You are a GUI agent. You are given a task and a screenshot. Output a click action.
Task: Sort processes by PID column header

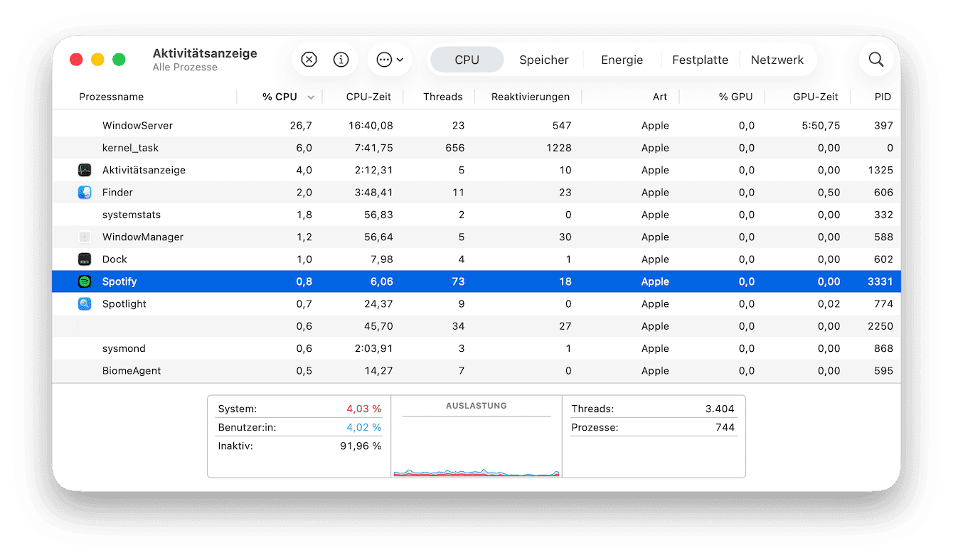click(882, 97)
